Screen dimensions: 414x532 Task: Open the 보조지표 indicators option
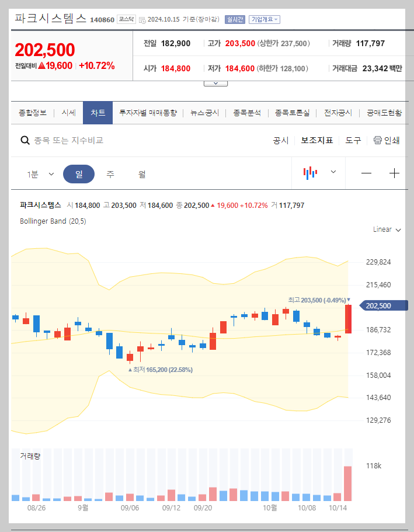(x=317, y=140)
